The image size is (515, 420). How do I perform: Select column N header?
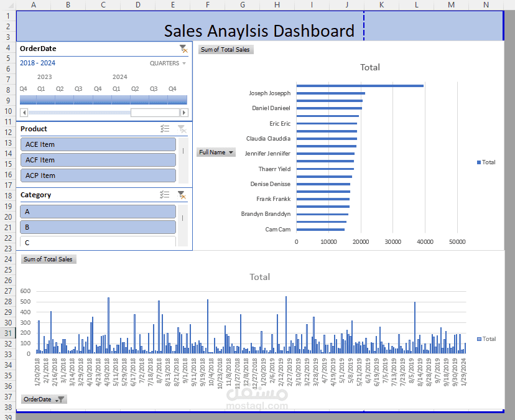pos(486,4)
